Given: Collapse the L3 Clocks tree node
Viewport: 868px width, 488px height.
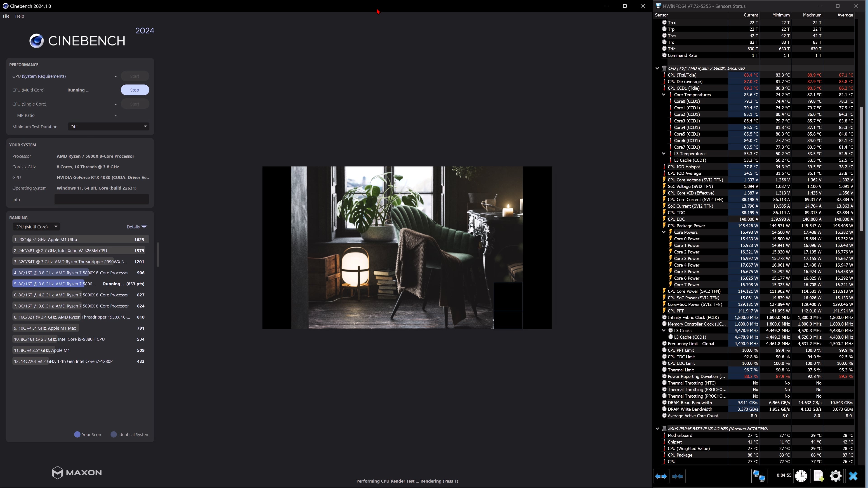Looking at the screenshot, I should [x=663, y=331].
